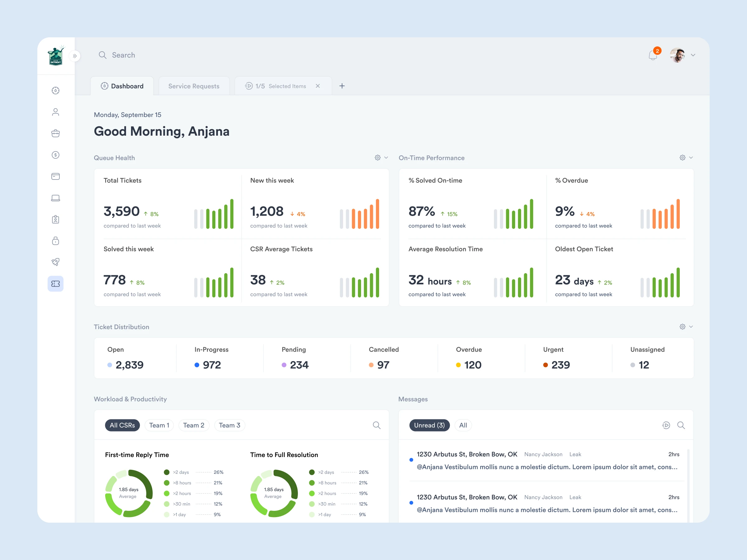This screenshot has height=560, width=747.
Task: Open the user profile sidebar icon
Action: pyautogui.click(x=56, y=112)
